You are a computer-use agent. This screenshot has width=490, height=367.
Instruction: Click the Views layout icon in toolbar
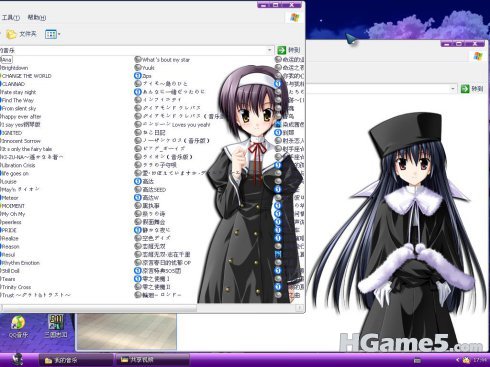coord(51,34)
